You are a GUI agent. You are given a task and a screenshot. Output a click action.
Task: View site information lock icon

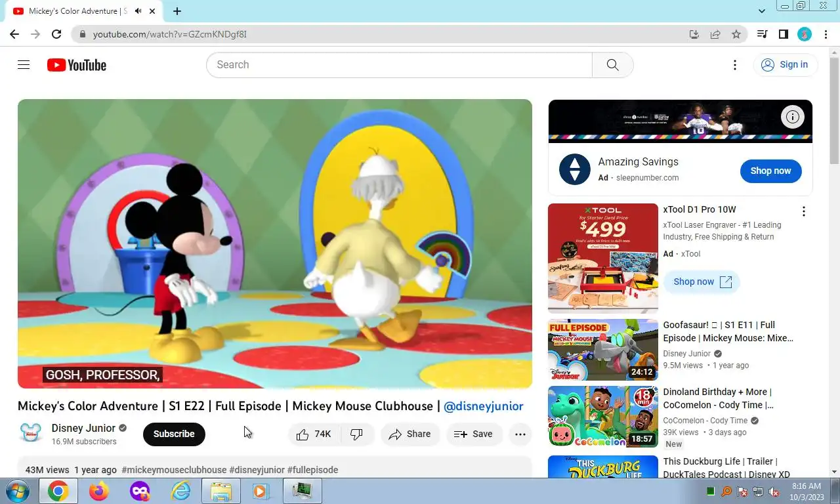point(82,34)
